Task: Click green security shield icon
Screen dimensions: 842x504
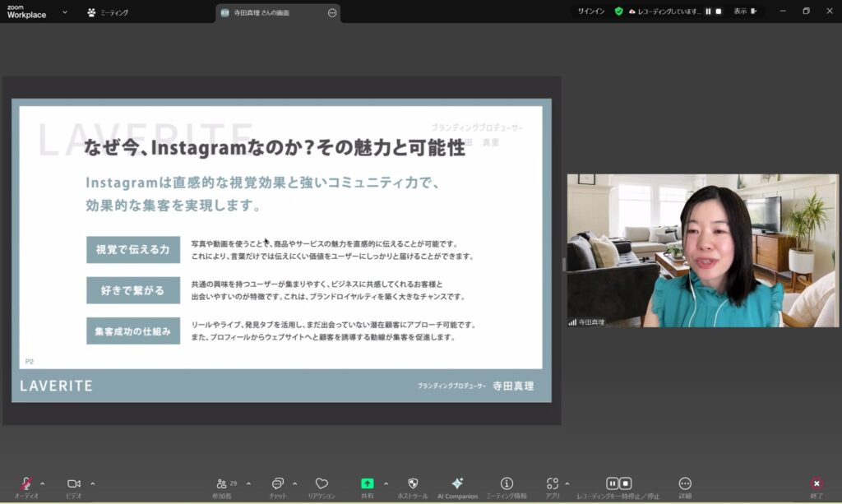Action: pyautogui.click(x=618, y=12)
